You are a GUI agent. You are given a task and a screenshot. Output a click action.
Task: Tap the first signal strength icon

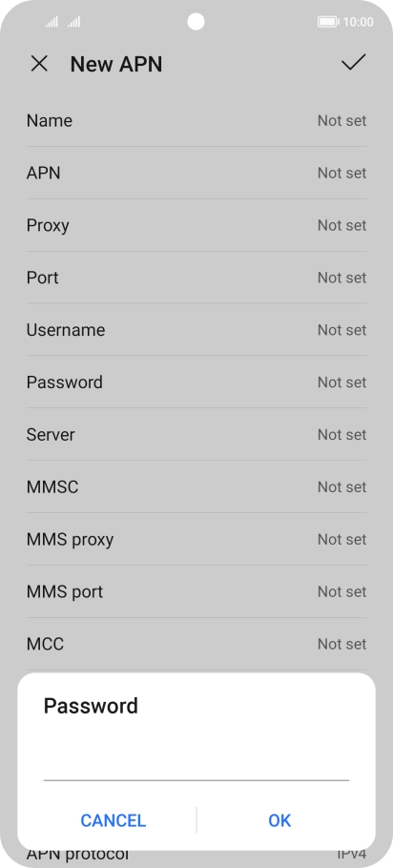pos(52,22)
